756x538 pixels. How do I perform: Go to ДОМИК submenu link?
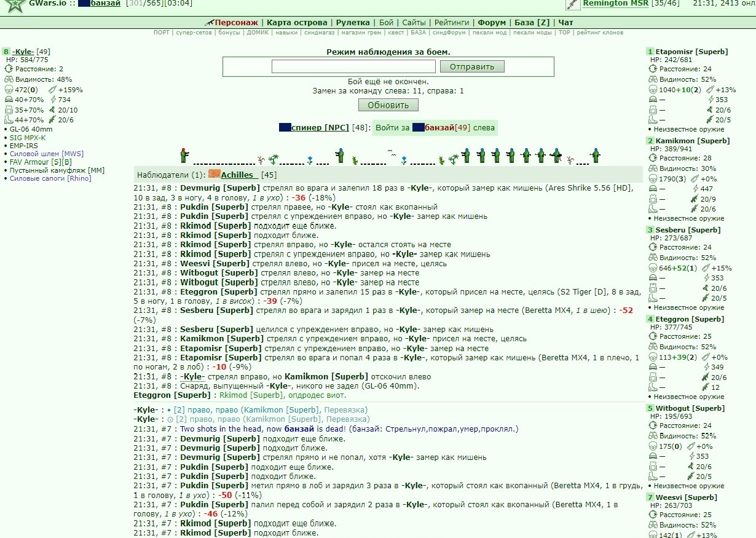coord(258,33)
